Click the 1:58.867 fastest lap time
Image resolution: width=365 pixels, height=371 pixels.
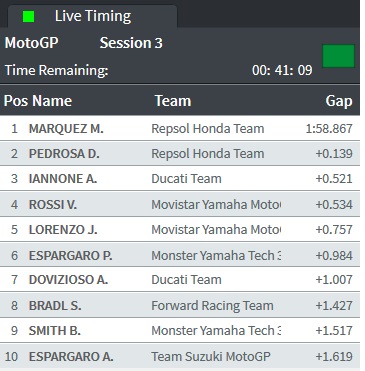click(x=329, y=129)
